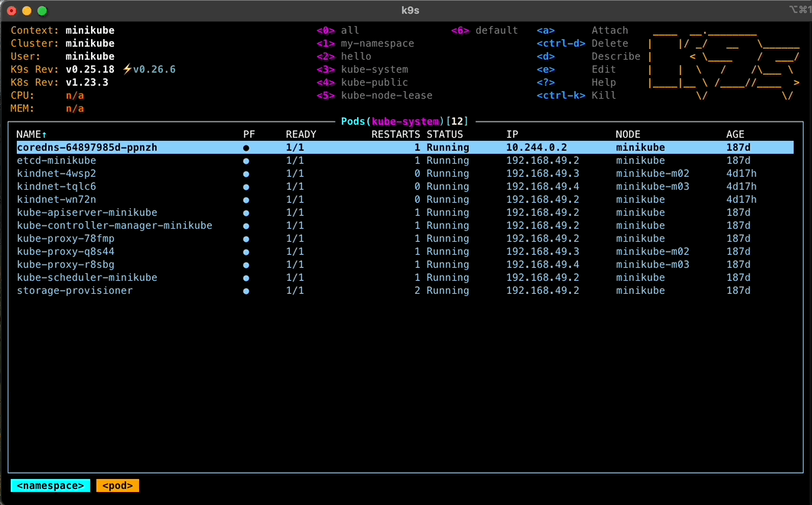Pick the kube-public namespace shortcut
This screenshot has height=505, width=812.
point(362,82)
